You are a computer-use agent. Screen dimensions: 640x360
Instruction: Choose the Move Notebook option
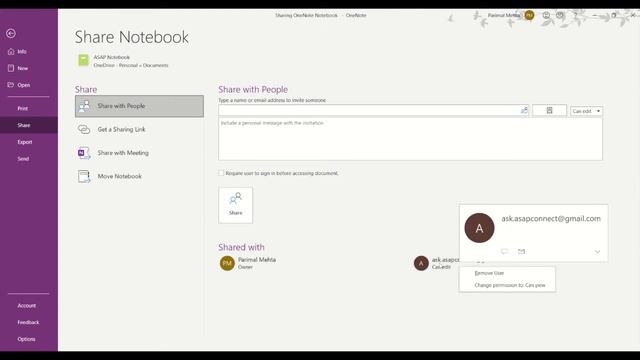pyautogui.click(x=139, y=176)
